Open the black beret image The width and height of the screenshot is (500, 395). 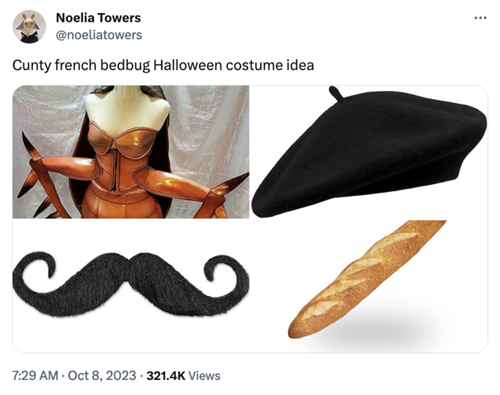pos(369,152)
